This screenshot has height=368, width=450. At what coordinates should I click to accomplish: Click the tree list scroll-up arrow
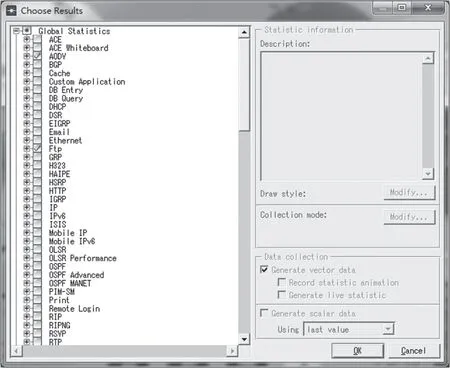coord(244,32)
